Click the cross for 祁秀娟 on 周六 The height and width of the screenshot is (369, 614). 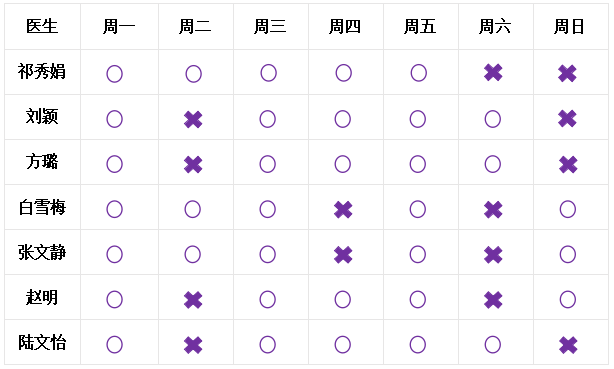[493, 72]
